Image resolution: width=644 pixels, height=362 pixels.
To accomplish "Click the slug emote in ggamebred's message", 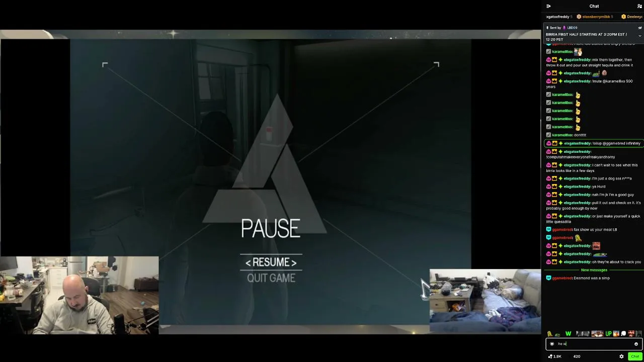I will point(578,238).
